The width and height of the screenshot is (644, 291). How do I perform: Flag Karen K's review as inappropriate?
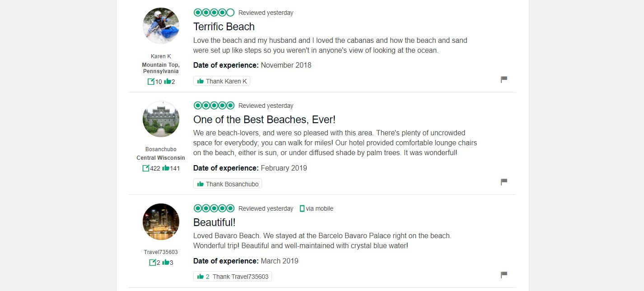coord(504,79)
